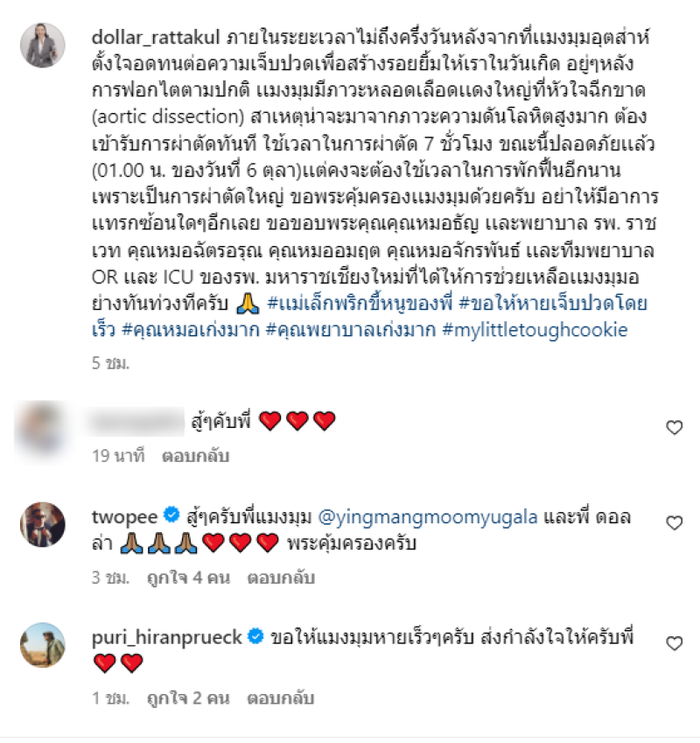
Task: Open hashtag #คุณพยาบาลเก่งมาก
Action: 351,330
